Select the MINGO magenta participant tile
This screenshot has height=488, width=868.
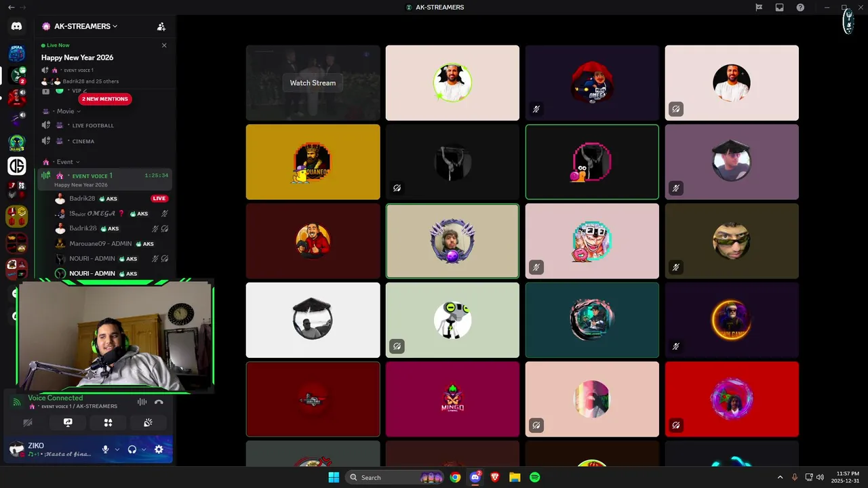(x=452, y=399)
